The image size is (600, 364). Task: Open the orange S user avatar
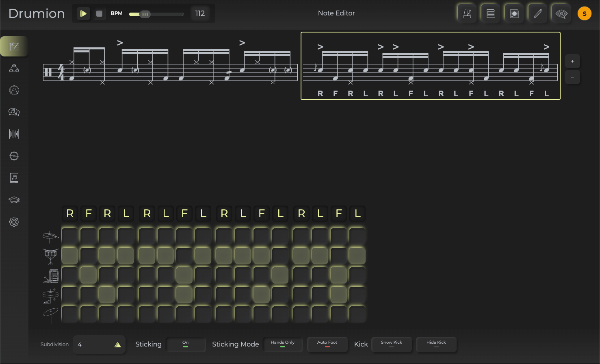[585, 13]
